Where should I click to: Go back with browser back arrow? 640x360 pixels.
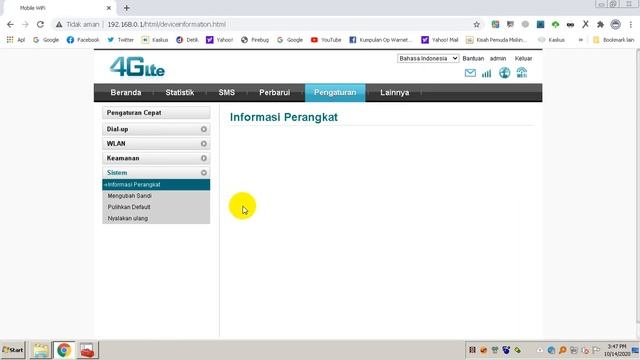click(10, 24)
